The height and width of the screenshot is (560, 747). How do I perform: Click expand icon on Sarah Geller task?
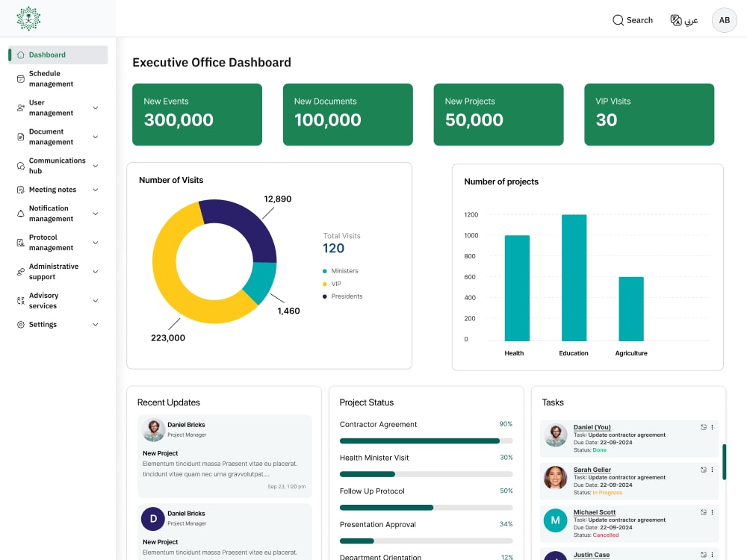(703, 470)
